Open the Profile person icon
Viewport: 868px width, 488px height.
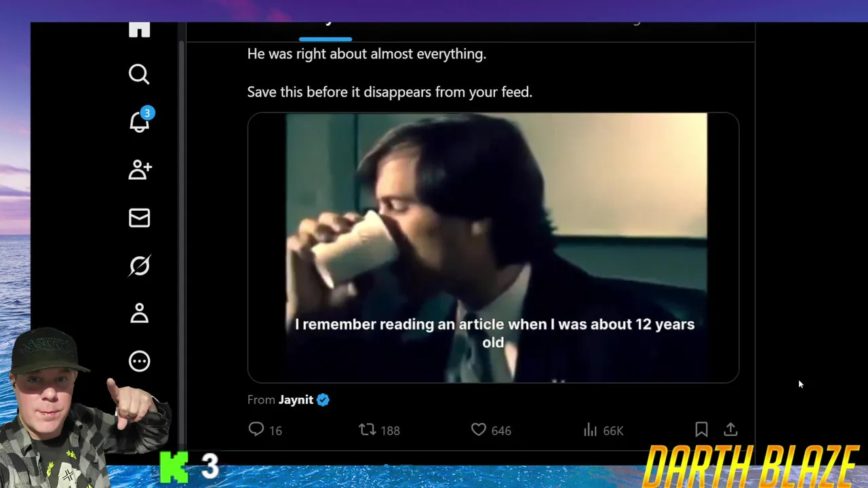tap(139, 313)
